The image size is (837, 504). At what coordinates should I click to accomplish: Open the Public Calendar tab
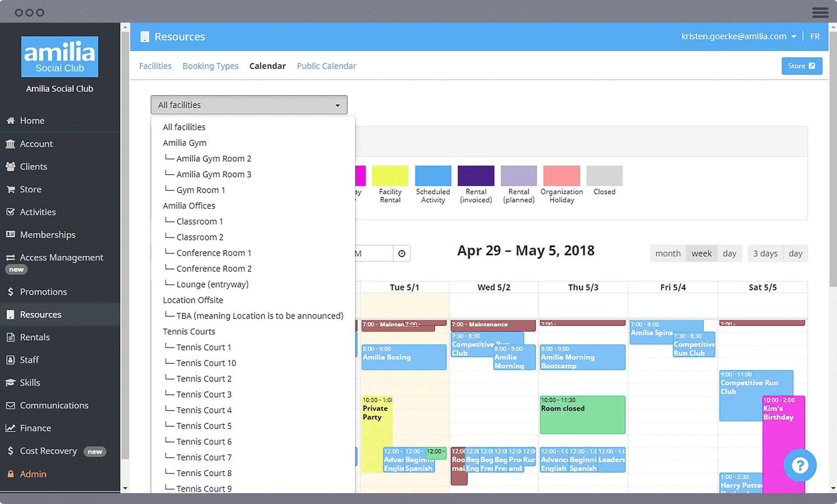pos(326,66)
